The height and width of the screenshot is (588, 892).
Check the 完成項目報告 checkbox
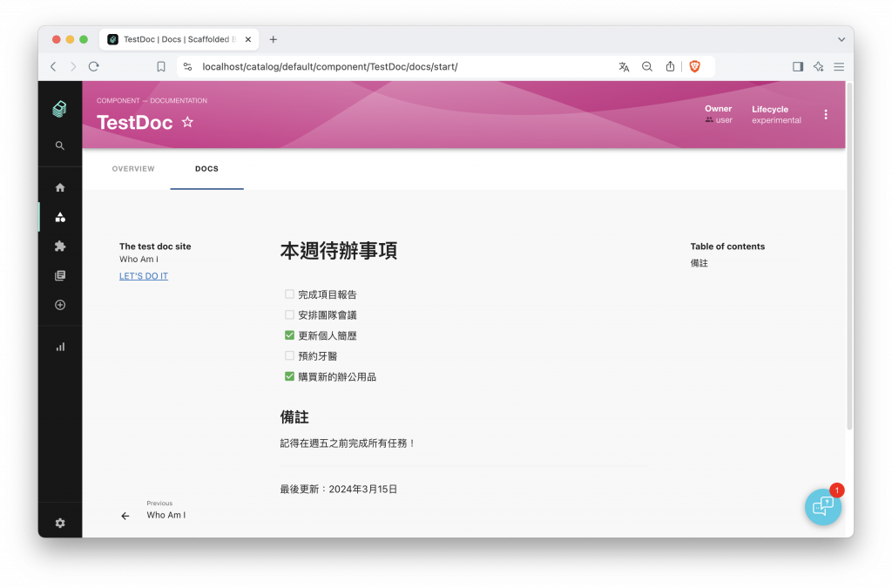(289, 294)
